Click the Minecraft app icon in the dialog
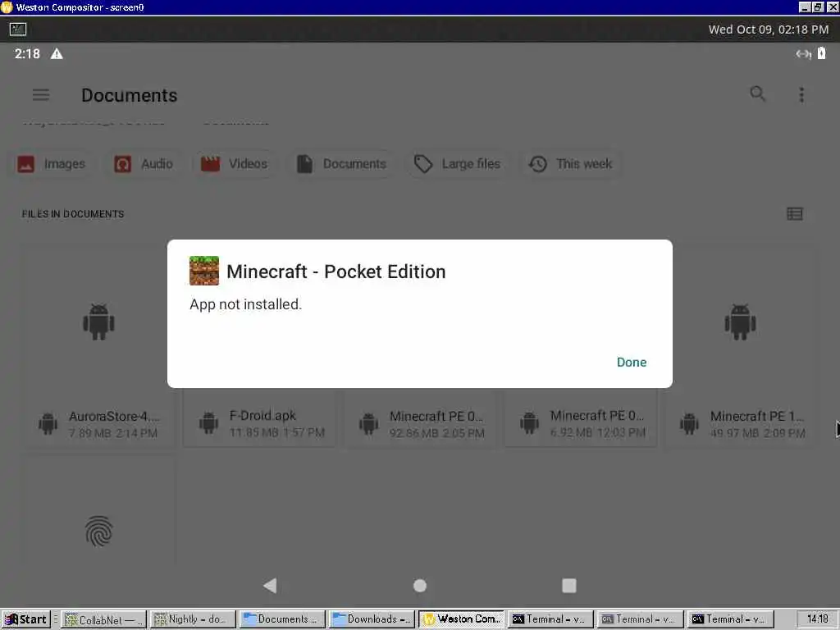Image resolution: width=840 pixels, height=630 pixels. point(204,271)
